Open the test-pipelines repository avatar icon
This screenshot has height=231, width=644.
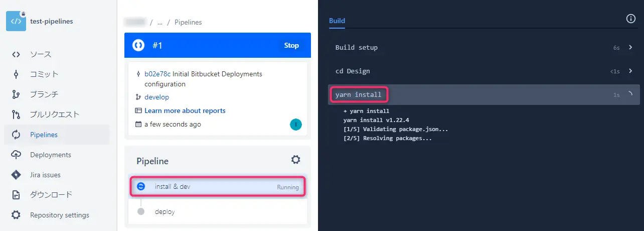[16, 21]
